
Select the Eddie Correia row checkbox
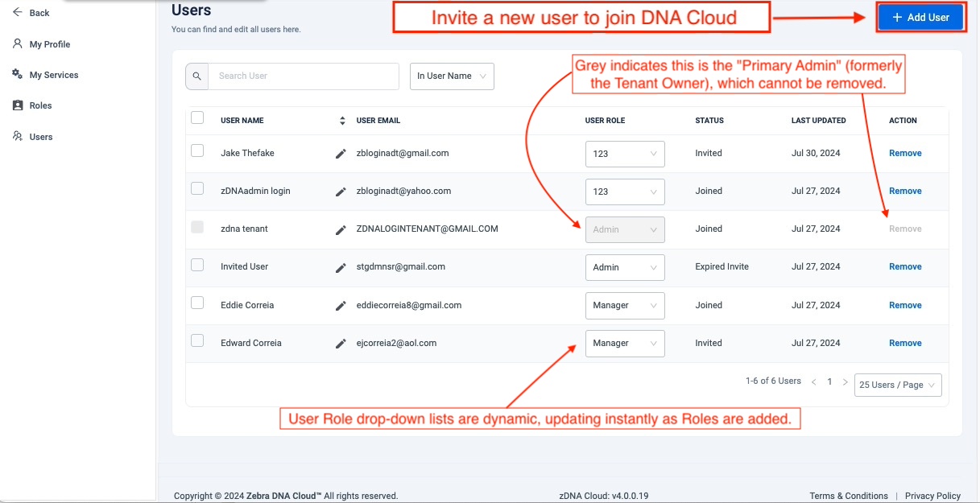point(197,303)
